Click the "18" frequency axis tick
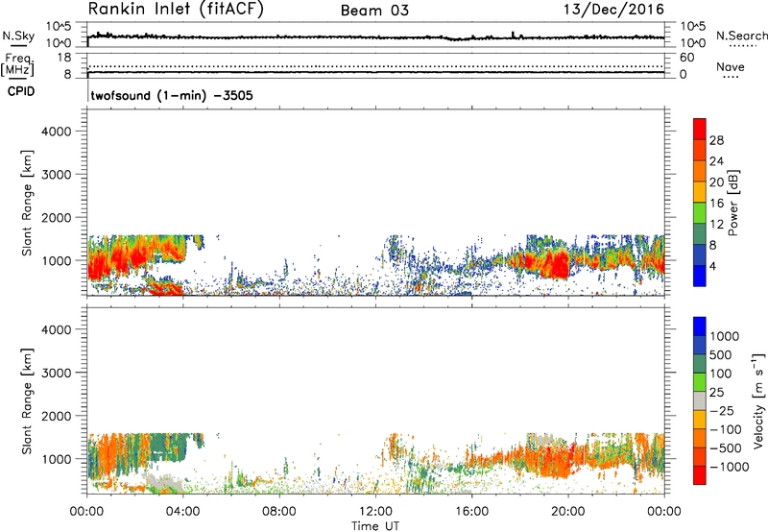 [64, 58]
